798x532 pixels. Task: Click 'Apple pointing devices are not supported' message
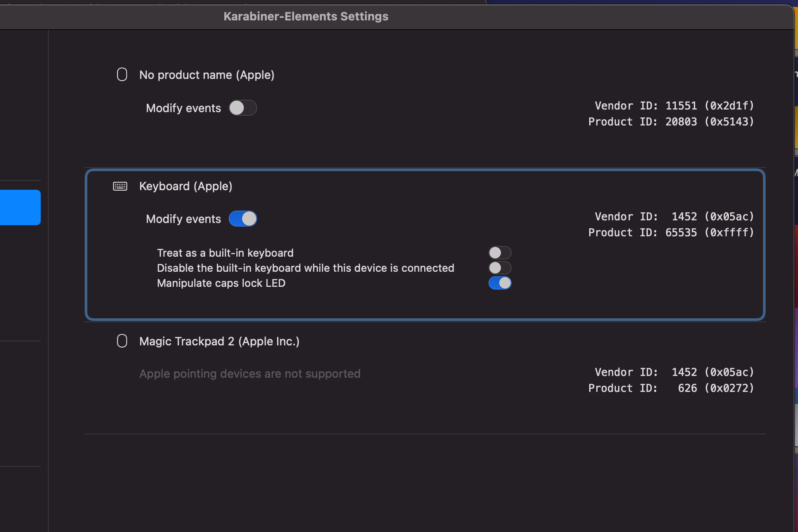250,374
